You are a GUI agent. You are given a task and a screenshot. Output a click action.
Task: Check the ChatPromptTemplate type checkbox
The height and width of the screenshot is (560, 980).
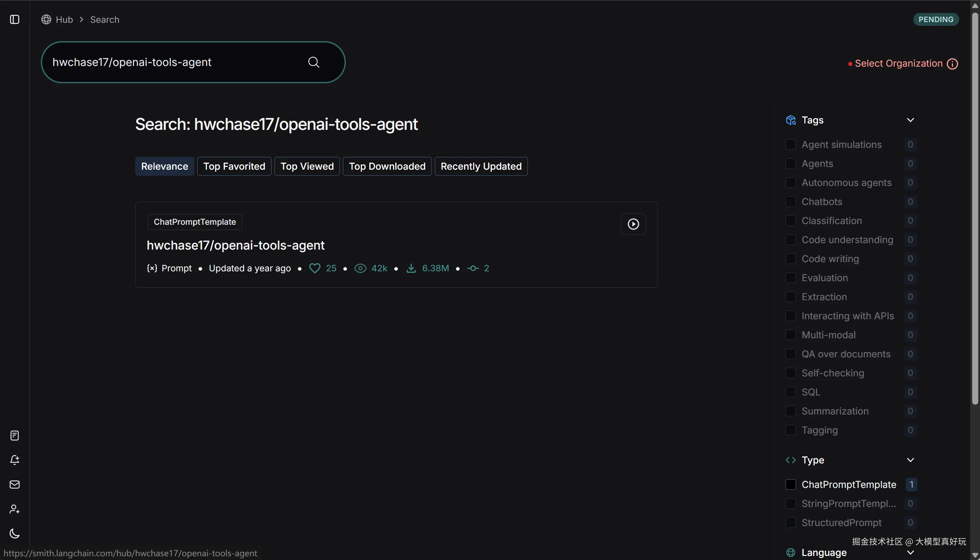tap(791, 485)
